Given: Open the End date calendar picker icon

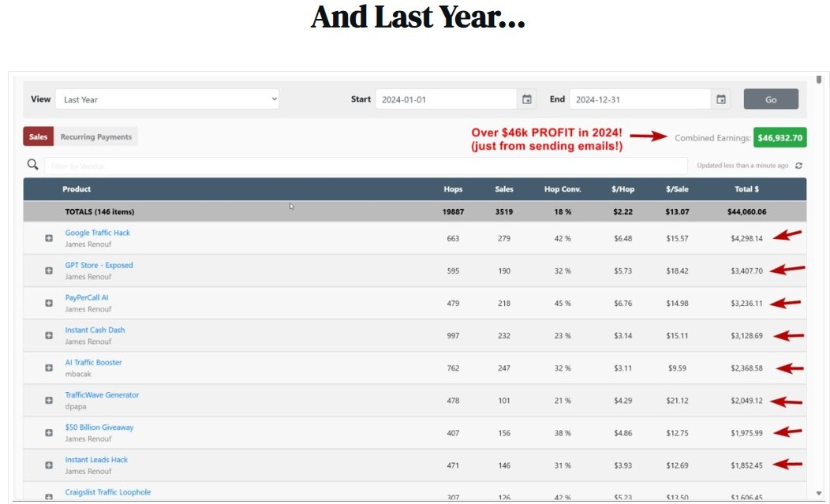Looking at the screenshot, I should click(720, 99).
